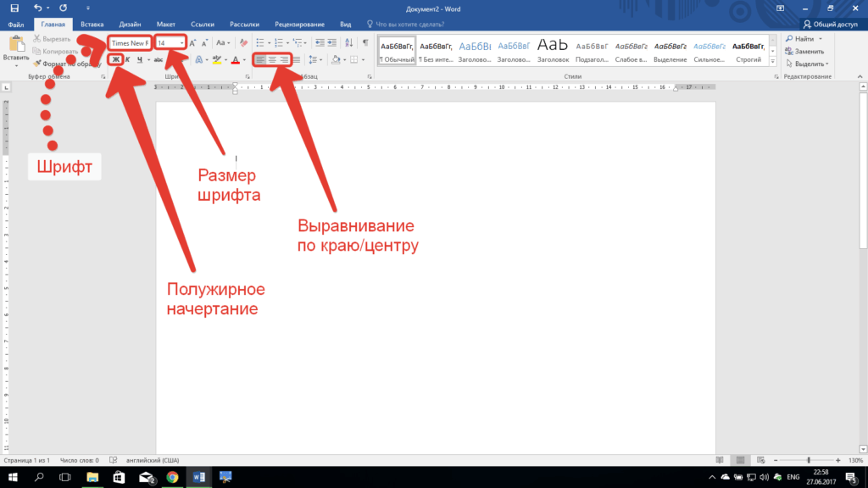
Task: Expand the change case Aa dropdown
Action: click(222, 42)
